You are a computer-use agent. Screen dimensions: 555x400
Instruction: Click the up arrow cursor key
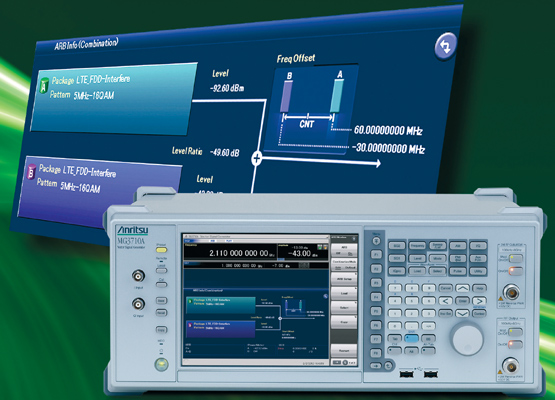pyautogui.click(x=463, y=288)
